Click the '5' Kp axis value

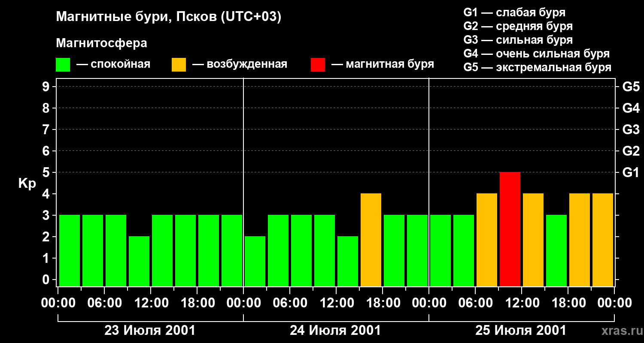tap(47, 172)
